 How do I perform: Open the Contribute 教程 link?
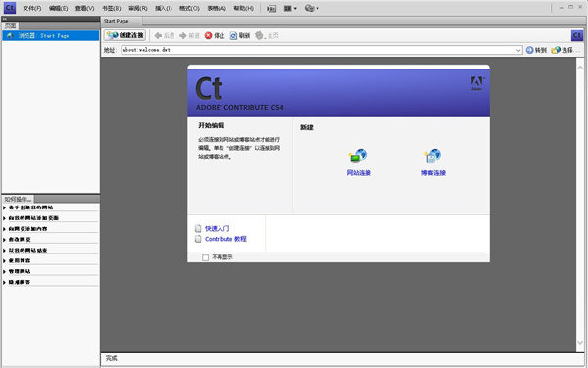tap(225, 239)
